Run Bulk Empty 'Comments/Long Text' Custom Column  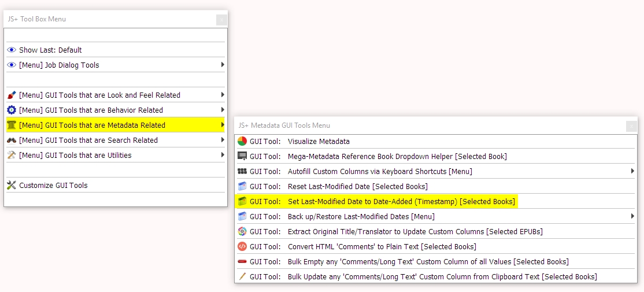click(436, 261)
